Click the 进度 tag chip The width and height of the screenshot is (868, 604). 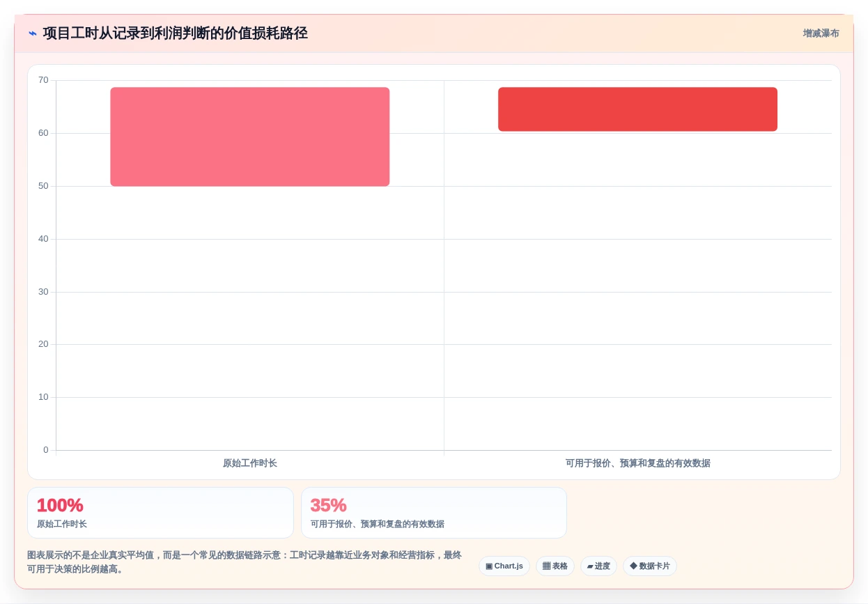(598, 566)
